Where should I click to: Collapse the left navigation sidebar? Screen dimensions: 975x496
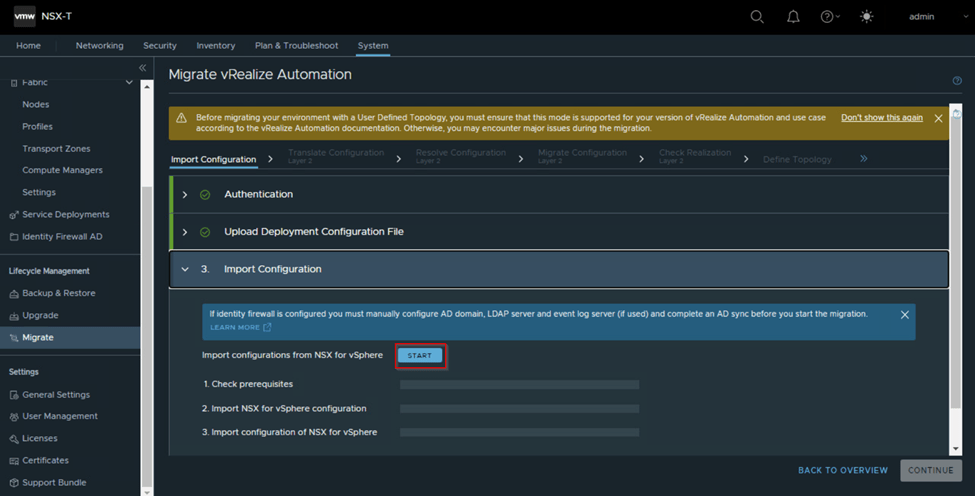(142, 68)
